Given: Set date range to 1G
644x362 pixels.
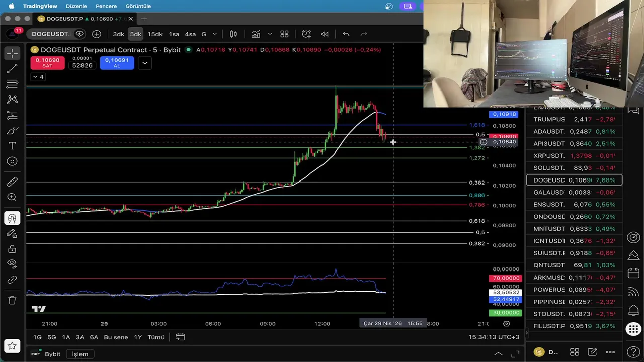Looking at the screenshot, I should [x=37, y=337].
